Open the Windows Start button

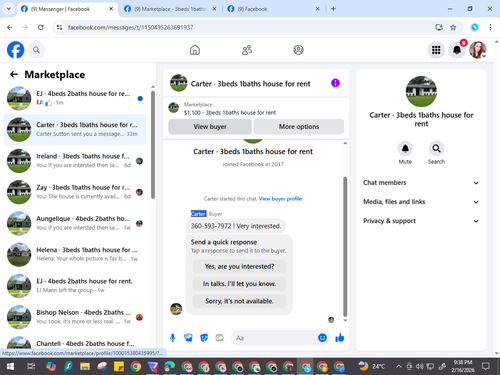[10, 367]
